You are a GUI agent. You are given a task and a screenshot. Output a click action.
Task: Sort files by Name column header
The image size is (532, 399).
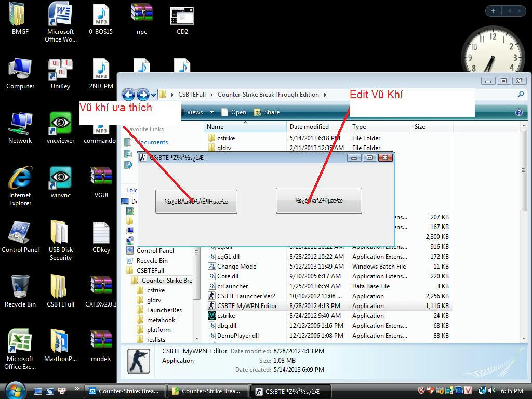tap(245, 127)
